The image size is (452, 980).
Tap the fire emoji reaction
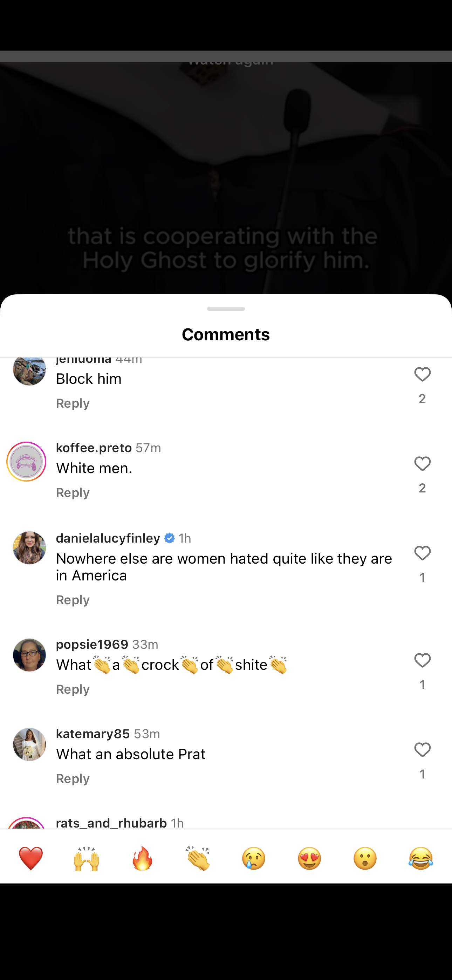142,859
